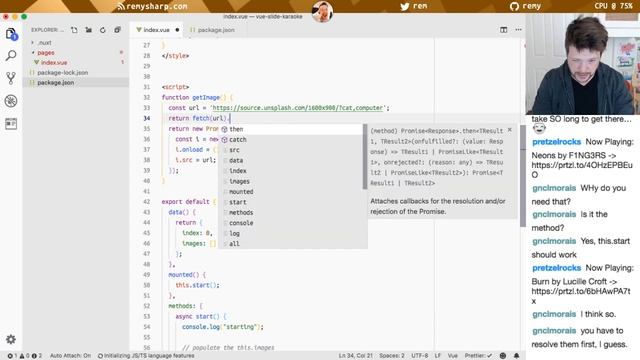The width and height of the screenshot is (640, 360).
Task: Choose the 'data' autocomplete suggestion
Action: (291, 160)
